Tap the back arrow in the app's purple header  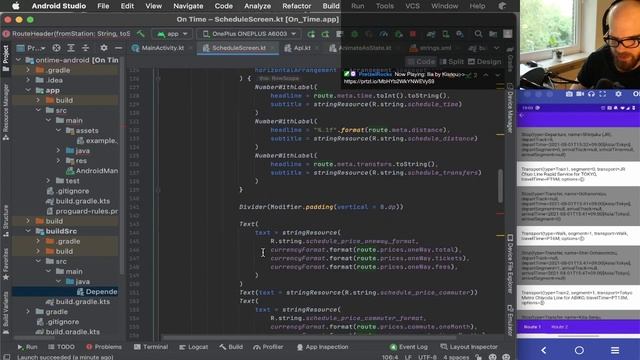tap(522, 116)
